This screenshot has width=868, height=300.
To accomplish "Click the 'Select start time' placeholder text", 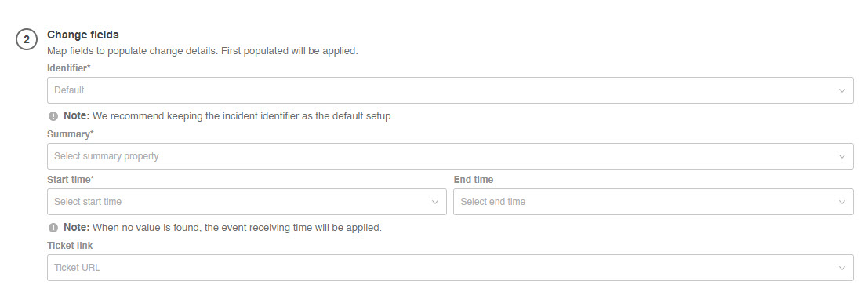I will (x=88, y=201).
